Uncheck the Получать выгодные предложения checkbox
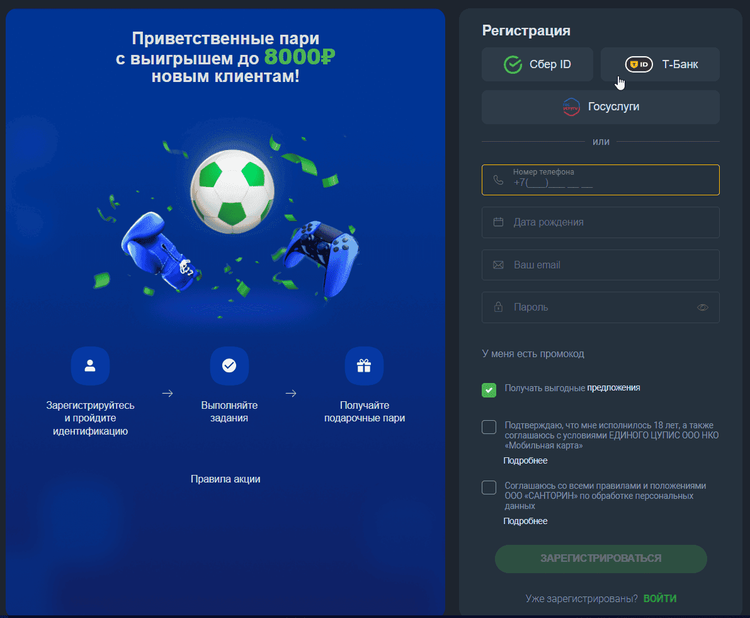The height and width of the screenshot is (618, 750). (489, 390)
